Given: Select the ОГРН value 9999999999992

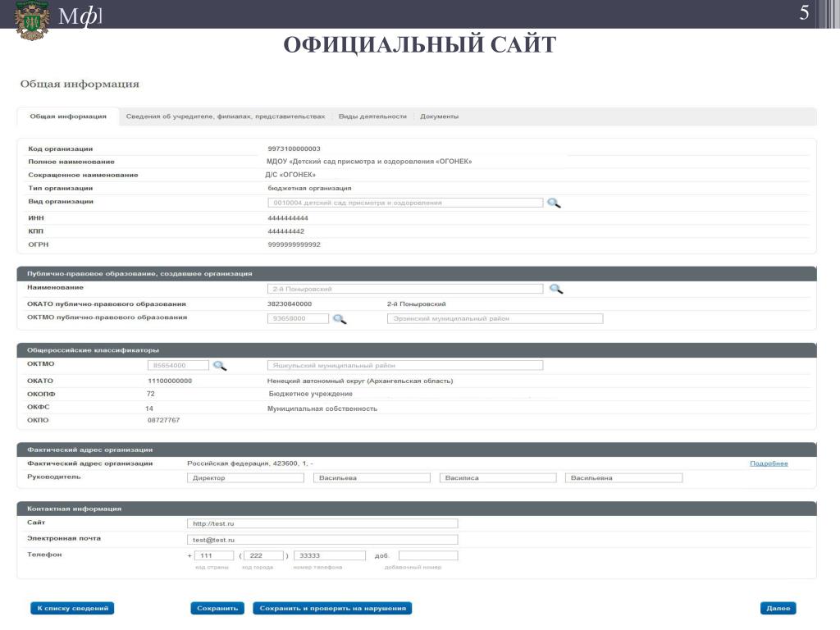Looking at the screenshot, I should point(294,244).
